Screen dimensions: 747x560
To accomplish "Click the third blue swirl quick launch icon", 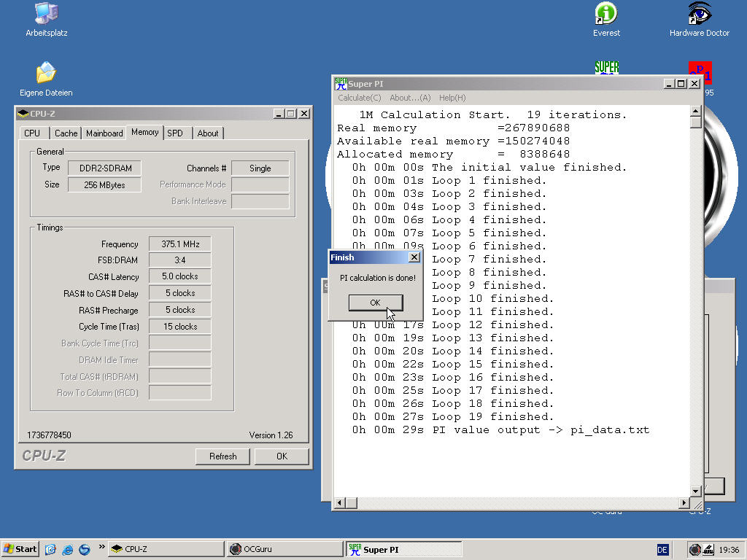I will [85, 549].
